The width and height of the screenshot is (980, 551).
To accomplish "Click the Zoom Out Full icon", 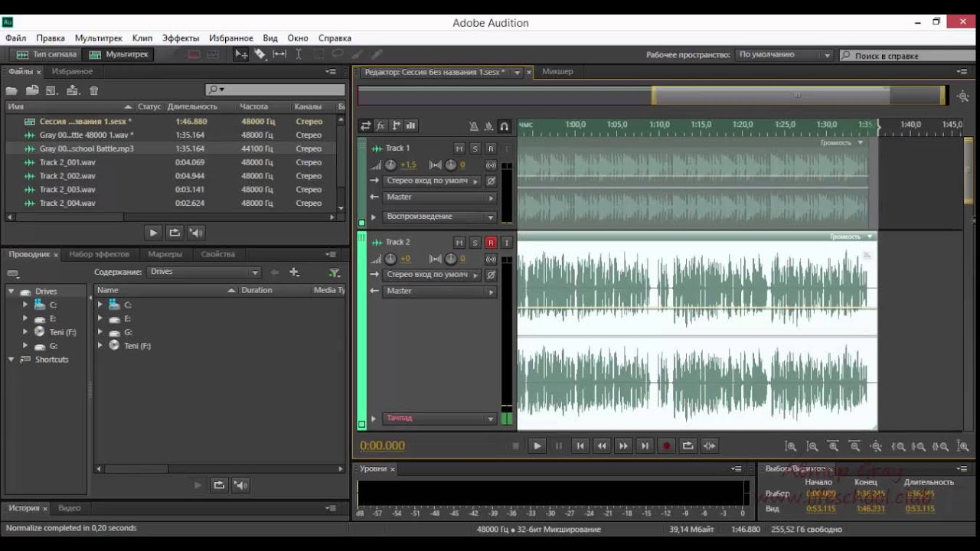I will (877, 446).
